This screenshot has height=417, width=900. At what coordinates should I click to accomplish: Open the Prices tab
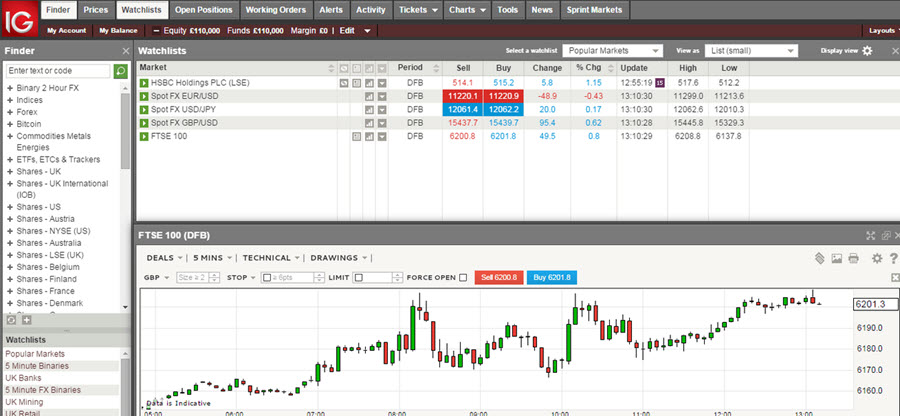pos(95,10)
